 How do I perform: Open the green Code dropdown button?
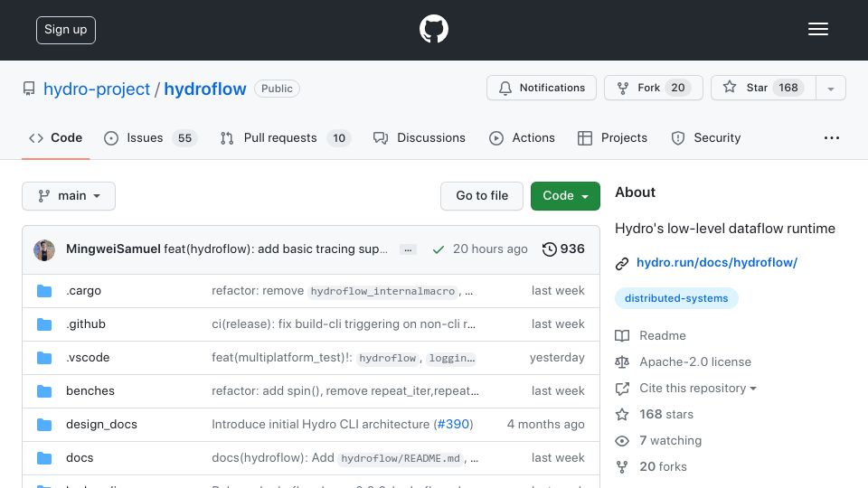tap(565, 196)
